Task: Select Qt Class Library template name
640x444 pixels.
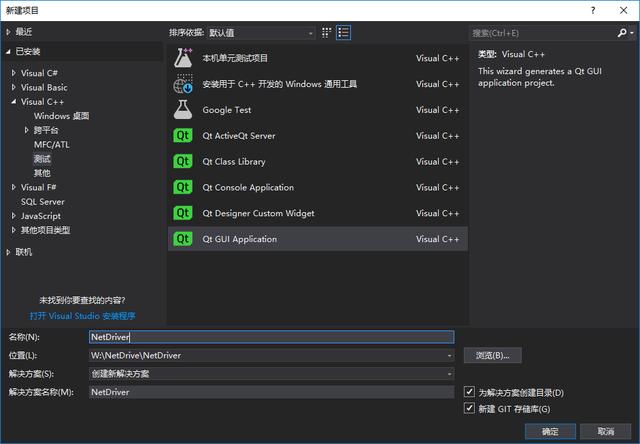Action: 234,162
